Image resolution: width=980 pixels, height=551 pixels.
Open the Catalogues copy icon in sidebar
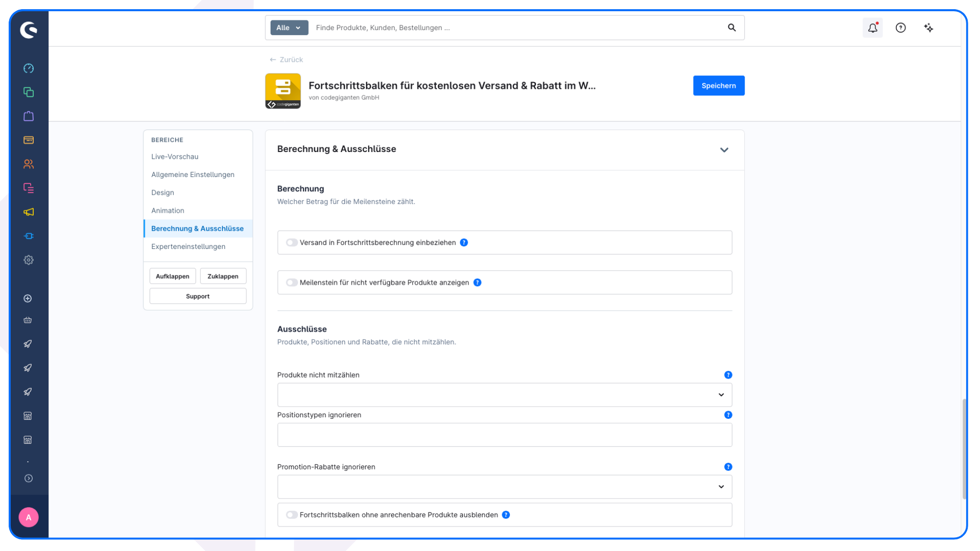point(29,92)
